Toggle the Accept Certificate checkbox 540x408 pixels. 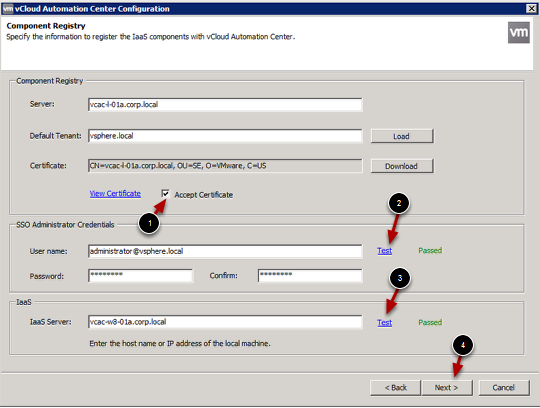click(x=165, y=194)
